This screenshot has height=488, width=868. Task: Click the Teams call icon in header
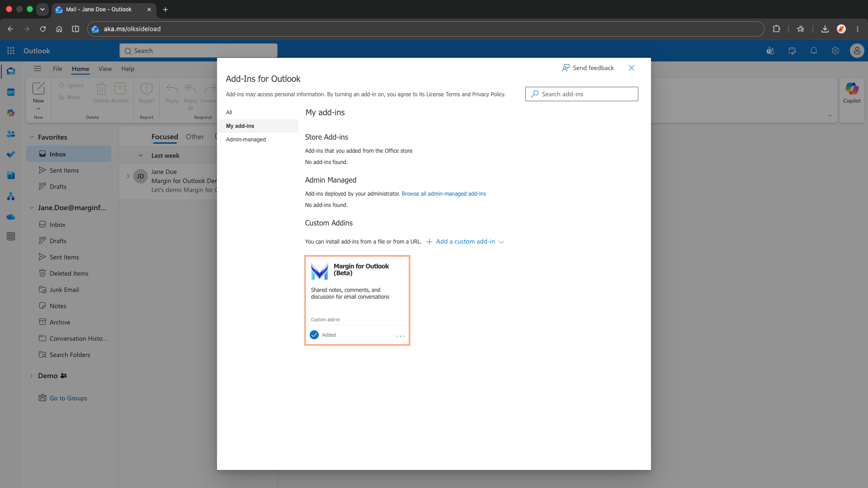770,51
